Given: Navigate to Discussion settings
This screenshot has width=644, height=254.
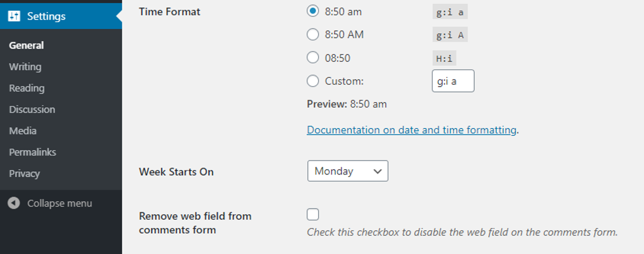Looking at the screenshot, I should click(x=32, y=109).
